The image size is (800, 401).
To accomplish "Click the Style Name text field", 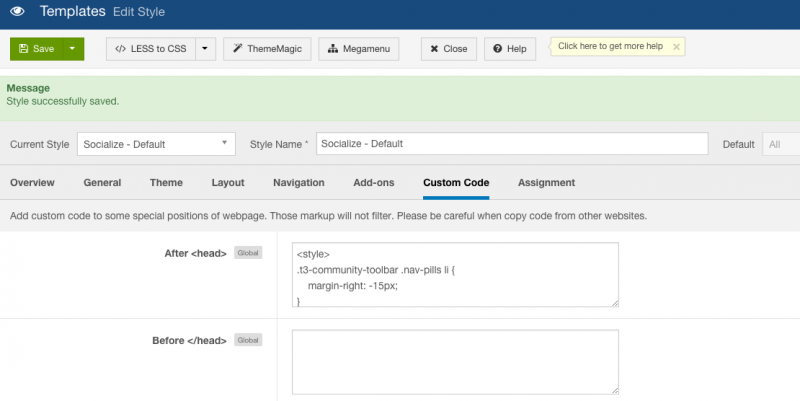I will coord(512,144).
